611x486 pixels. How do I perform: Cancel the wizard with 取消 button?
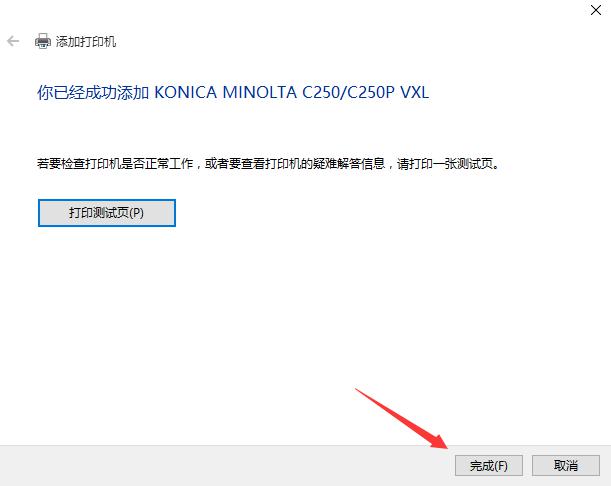(566, 465)
